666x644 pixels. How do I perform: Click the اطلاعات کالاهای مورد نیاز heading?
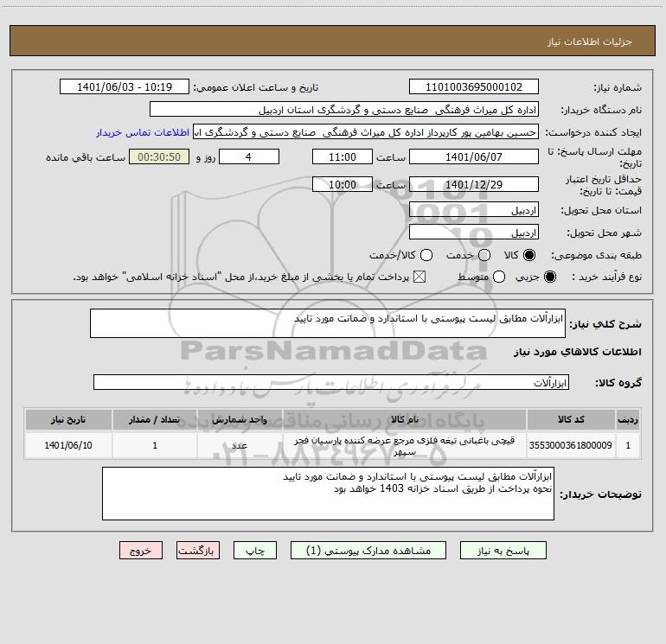(x=578, y=352)
